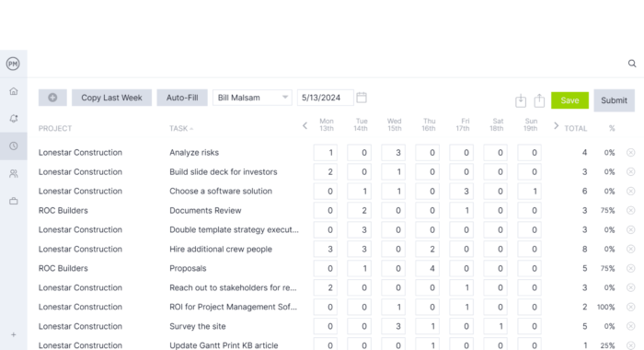Remove the Analyze risks row
Image resolution: width=644 pixels, height=350 pixels.
(631, 153)
